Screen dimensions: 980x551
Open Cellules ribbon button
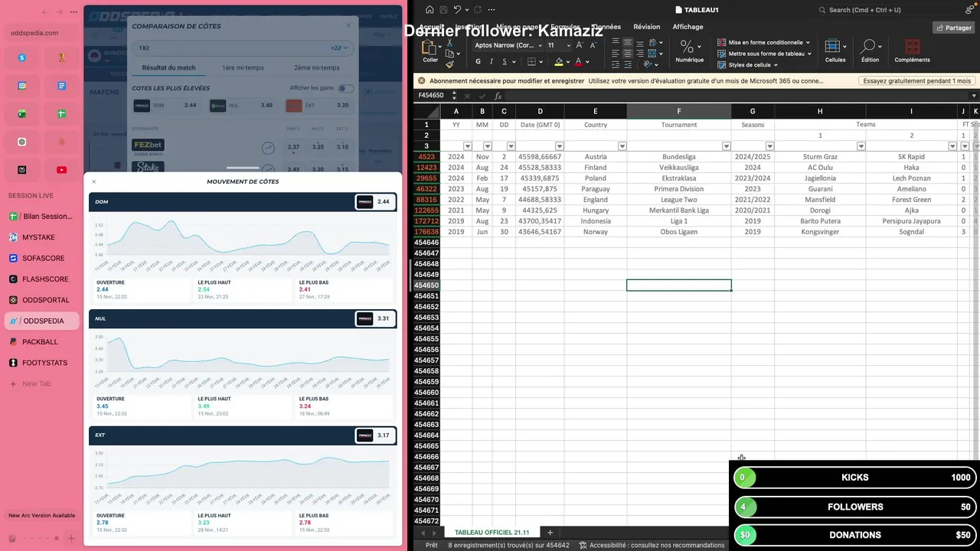tap(835, 51)
